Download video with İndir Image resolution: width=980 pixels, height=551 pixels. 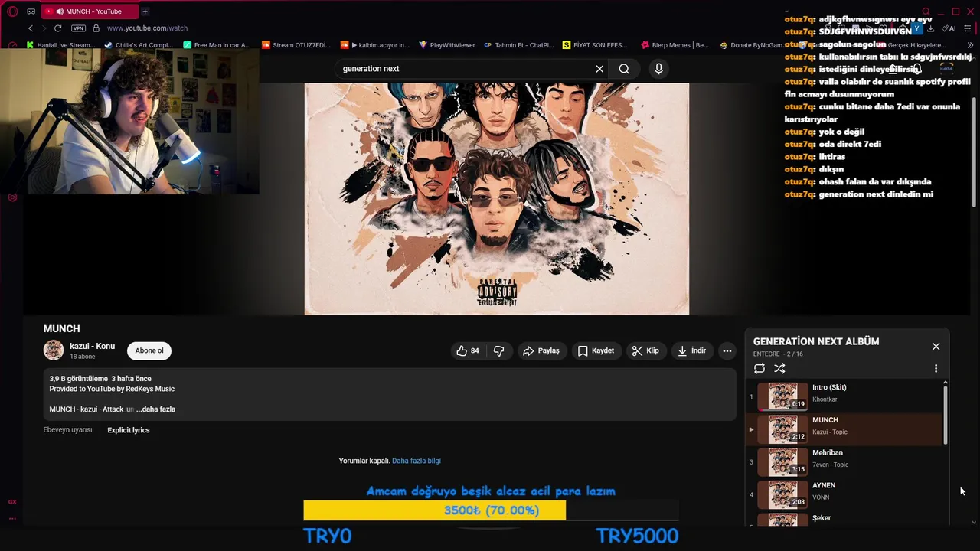pos(692,350)
